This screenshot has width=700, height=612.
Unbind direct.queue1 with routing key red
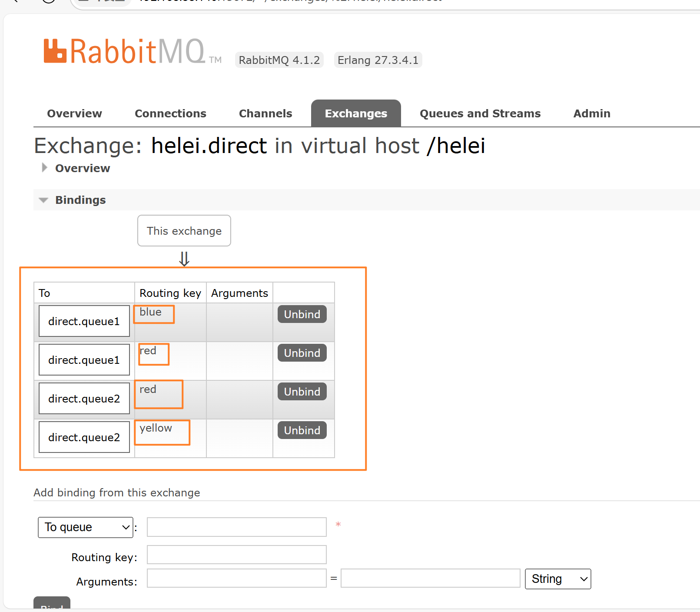(x=302, y=353)
